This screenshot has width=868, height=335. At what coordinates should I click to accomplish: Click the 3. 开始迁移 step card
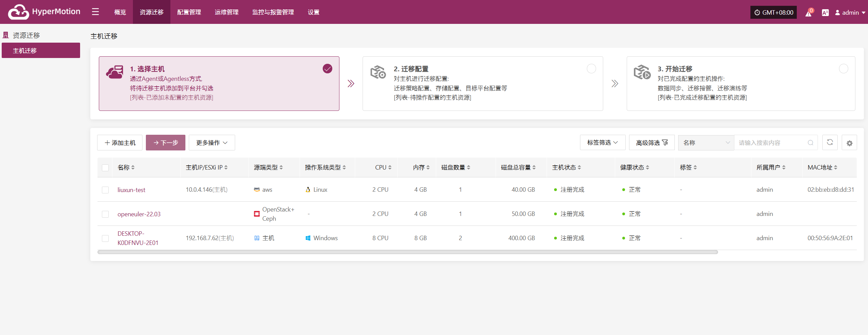741,84
